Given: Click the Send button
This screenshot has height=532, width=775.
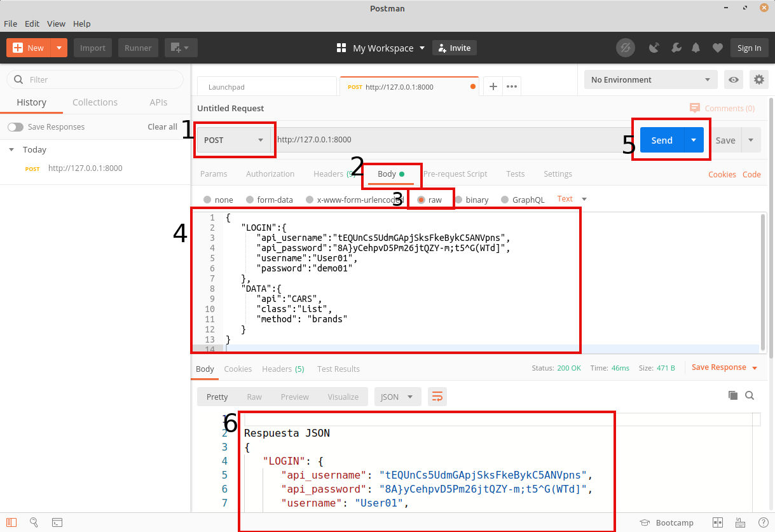Looking at the screenshot, I should [662, 140].
